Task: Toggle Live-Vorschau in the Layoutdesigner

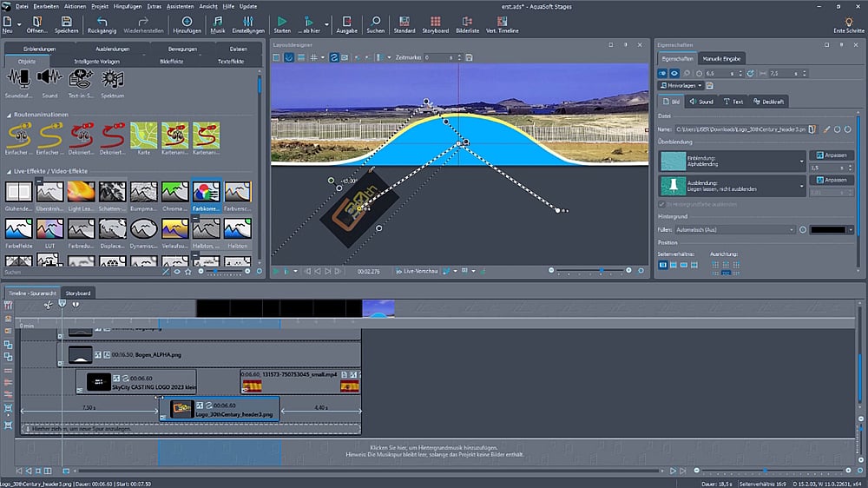Action: [x=418, y=271]
